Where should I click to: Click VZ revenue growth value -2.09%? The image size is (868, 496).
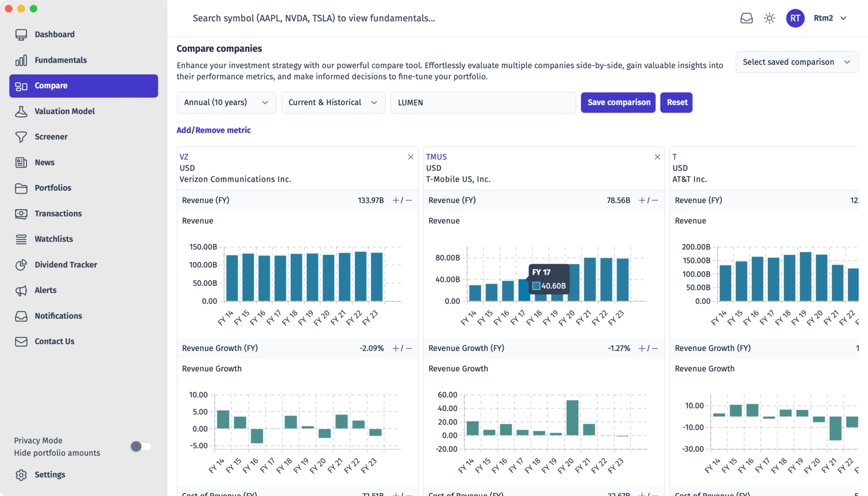tap(372, 348)
